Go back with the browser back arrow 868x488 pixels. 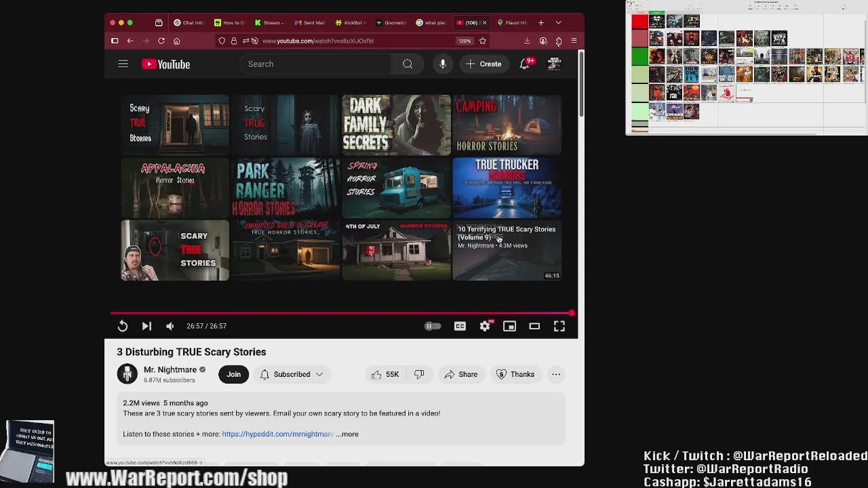(130, 41)
